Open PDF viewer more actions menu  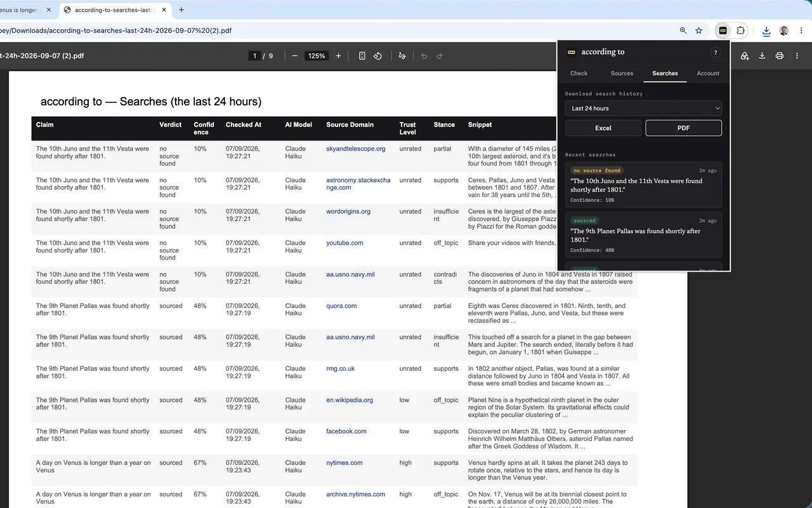[797, 56]
